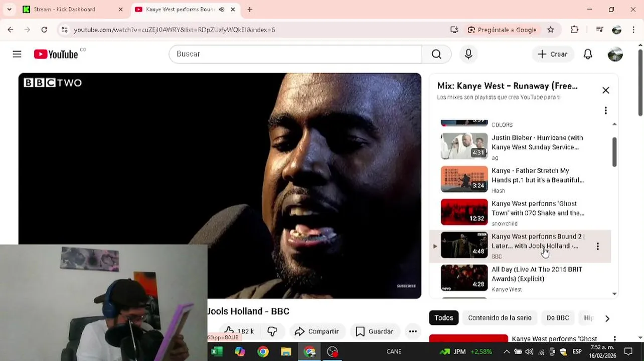Open more video actions ellipsis
Screen dimensions: 644x361
(x=413, y=331)
